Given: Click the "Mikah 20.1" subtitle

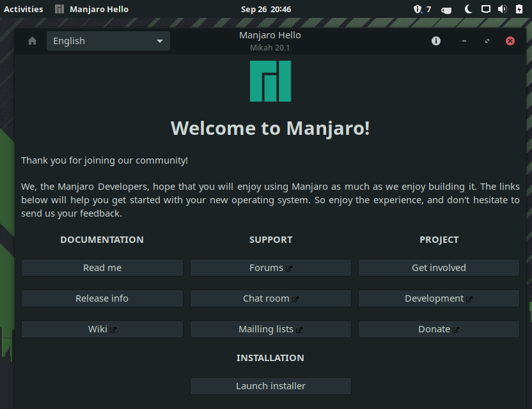Looking at the screenshot, I should [x=270, y=48].
